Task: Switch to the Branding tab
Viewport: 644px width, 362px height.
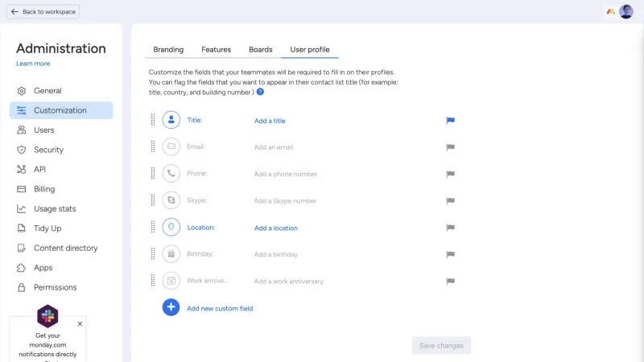Action: point(168,50)
